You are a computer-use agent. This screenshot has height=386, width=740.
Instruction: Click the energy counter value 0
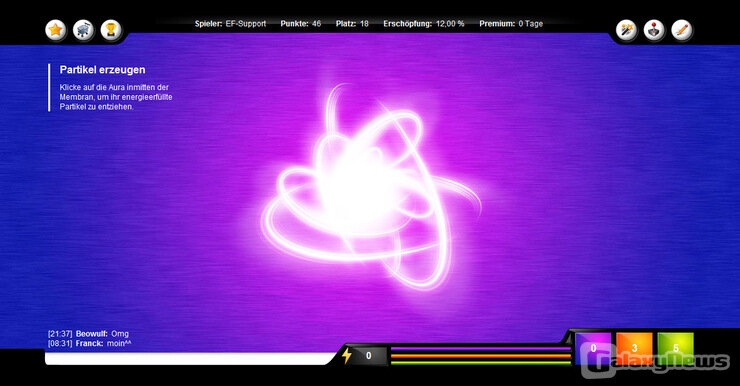click(369, 355)
